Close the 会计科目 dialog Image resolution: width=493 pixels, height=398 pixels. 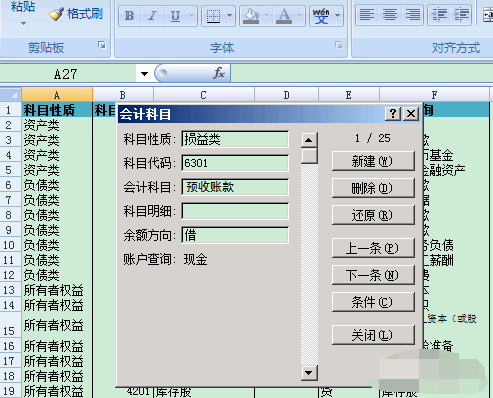(411, 114)
